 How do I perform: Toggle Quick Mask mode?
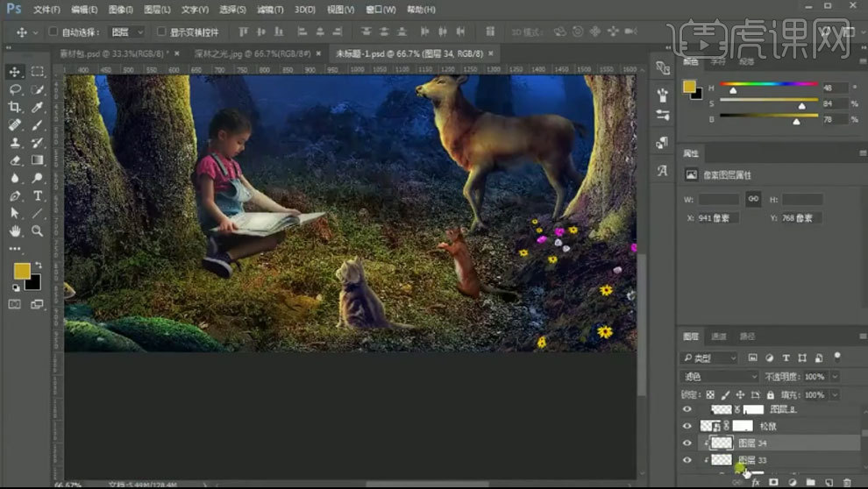pos(15,304)
